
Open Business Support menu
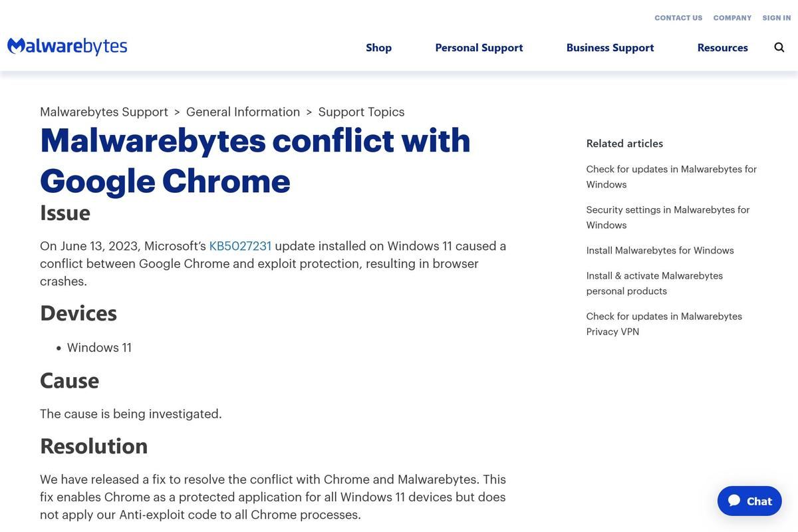point(610,48)
